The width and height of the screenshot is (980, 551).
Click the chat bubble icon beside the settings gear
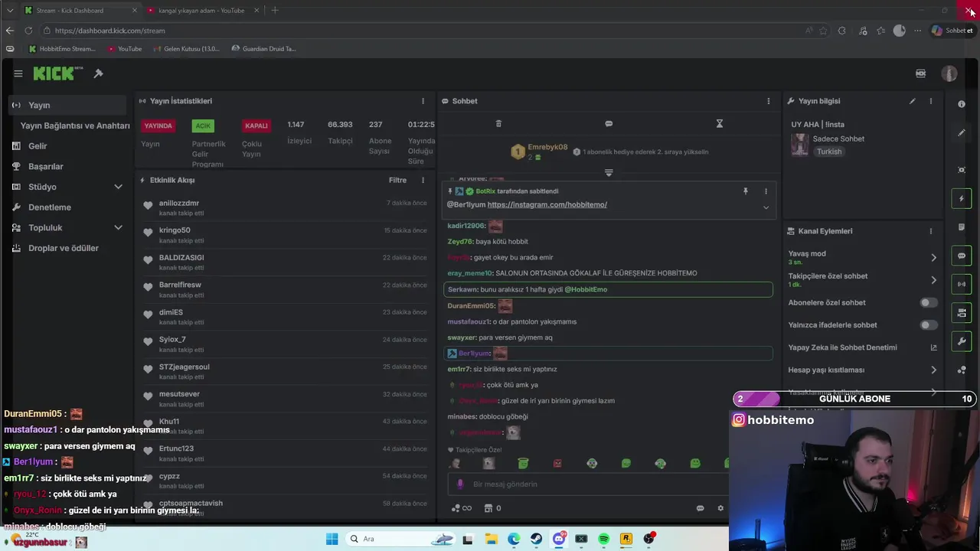[x=700, y=508]
